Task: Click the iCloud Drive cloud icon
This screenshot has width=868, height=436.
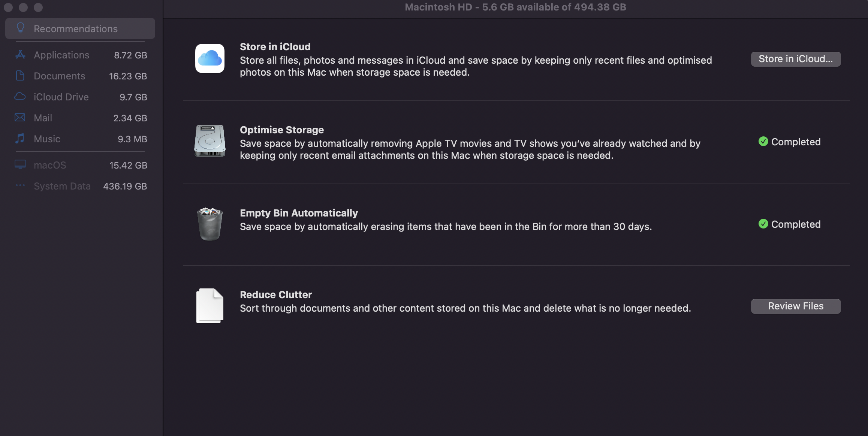Action: click(20, 97)
